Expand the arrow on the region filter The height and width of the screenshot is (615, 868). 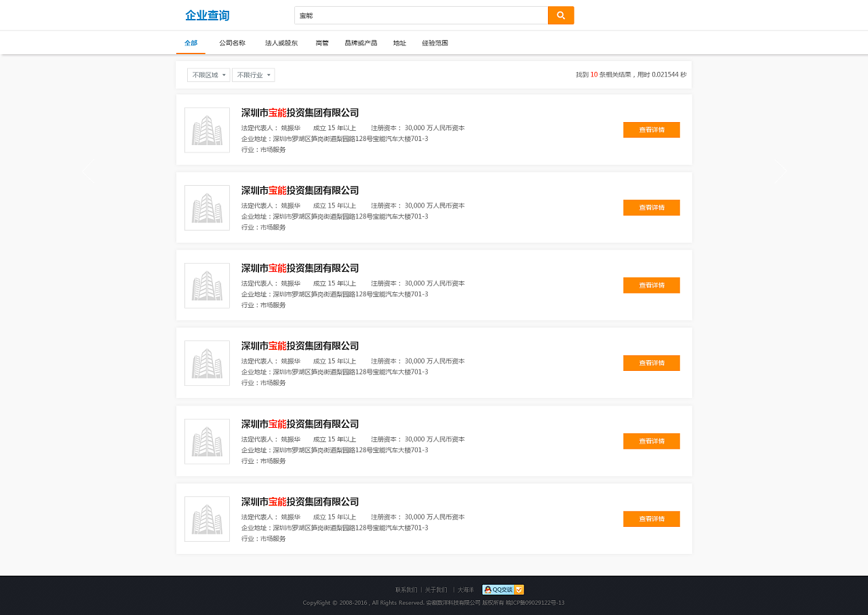(225, 75)
